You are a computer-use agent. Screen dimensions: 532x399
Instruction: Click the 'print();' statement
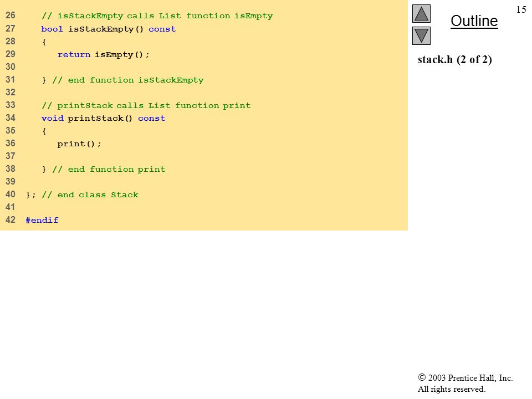coord(79,144)
